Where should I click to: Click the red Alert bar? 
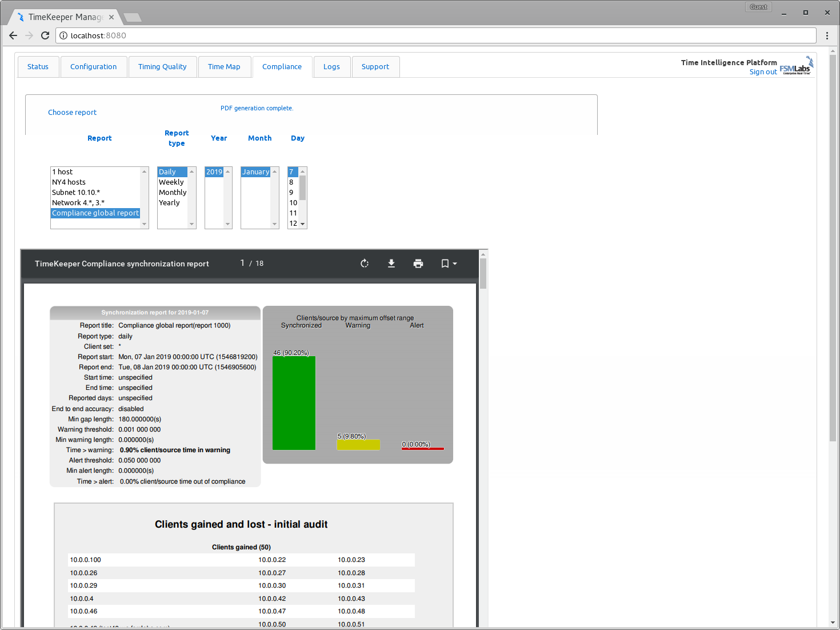tap(423, 449)
